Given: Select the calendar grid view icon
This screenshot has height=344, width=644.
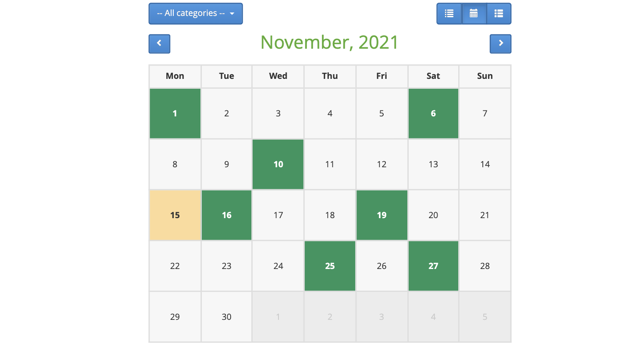Looking at the screenshot, I should [x=474, y=14].
